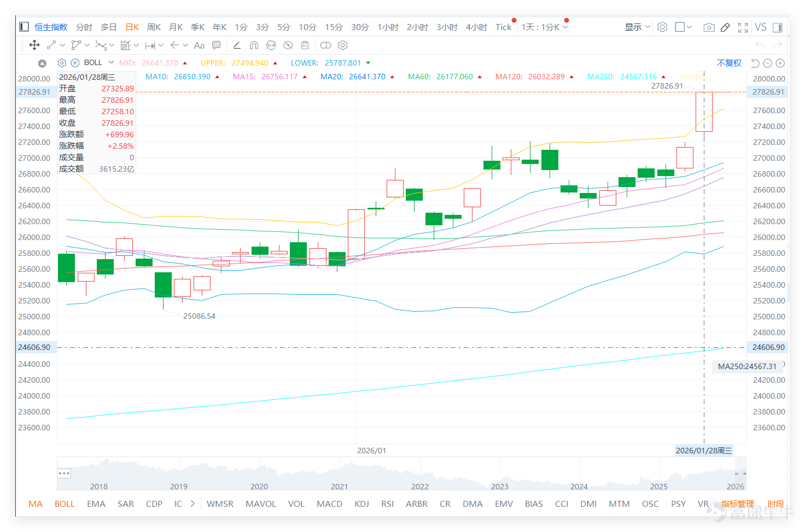Enable the MACD sub-indicator

tap(330, 504)
